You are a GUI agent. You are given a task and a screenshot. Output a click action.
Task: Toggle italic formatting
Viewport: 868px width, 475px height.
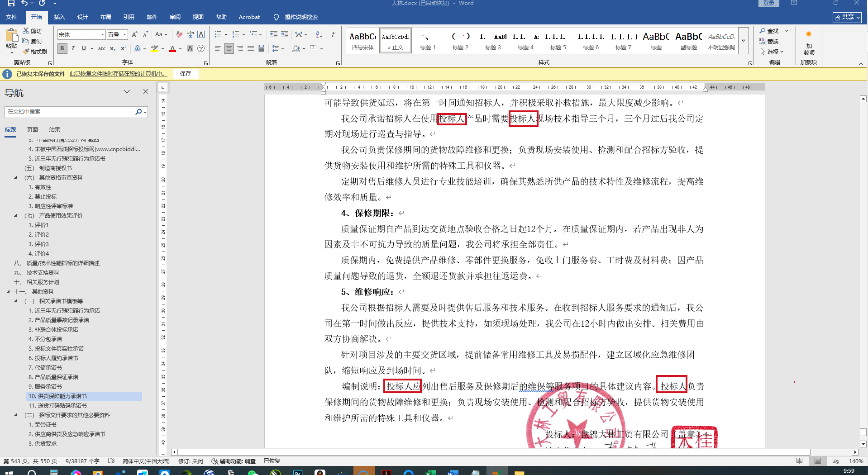[x=73, y=48]
